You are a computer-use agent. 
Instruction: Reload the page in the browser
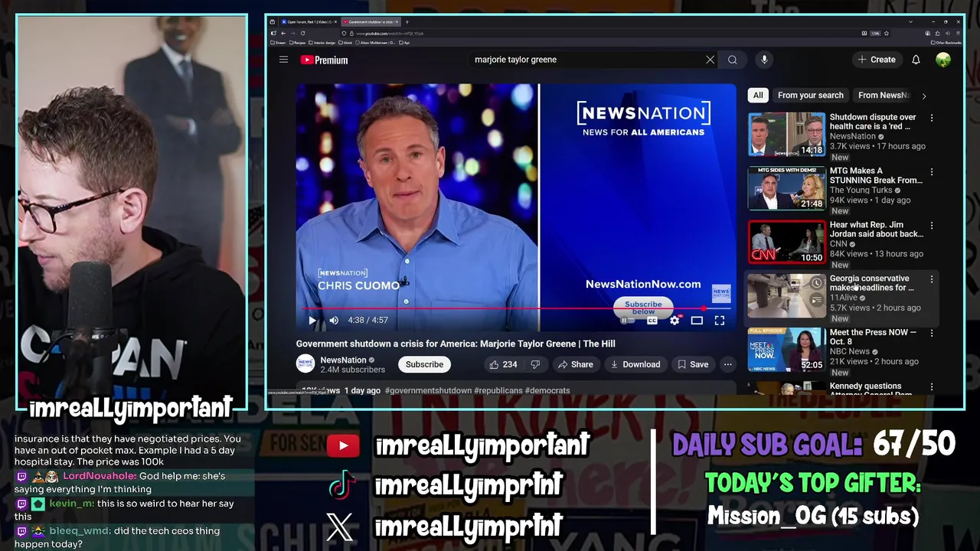(302, 34)
